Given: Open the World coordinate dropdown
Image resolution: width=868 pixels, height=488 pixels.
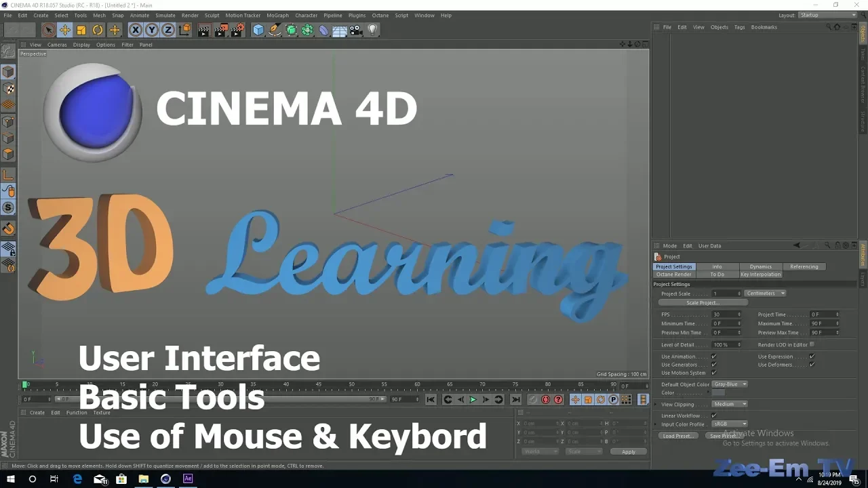Looking at the screenshot, I should pos(540,451).
